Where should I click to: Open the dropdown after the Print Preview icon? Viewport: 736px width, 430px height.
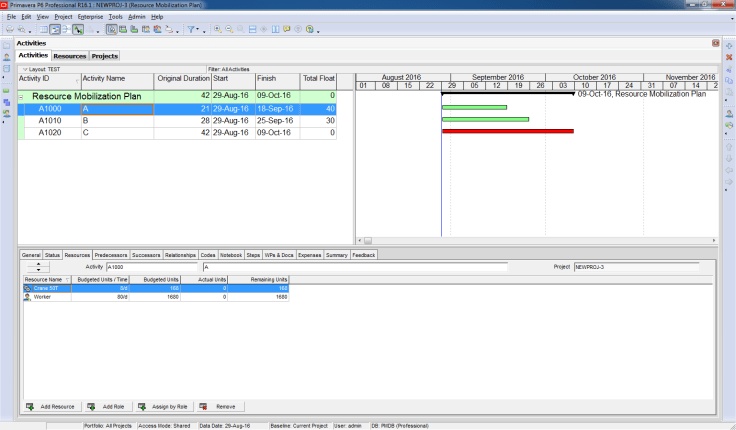tap(30, 31)
